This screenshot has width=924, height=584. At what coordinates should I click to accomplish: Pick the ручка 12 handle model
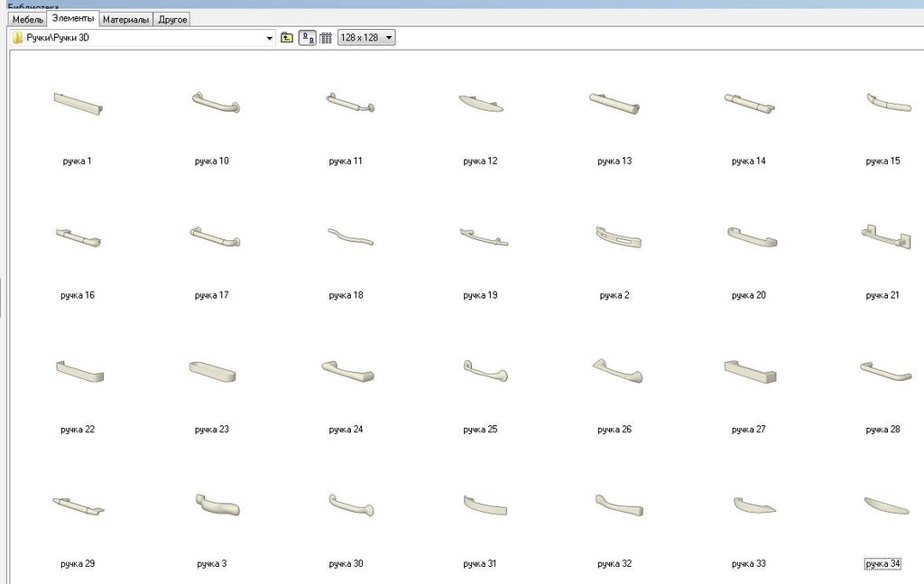pyautogui.click(x=481, y=104)
